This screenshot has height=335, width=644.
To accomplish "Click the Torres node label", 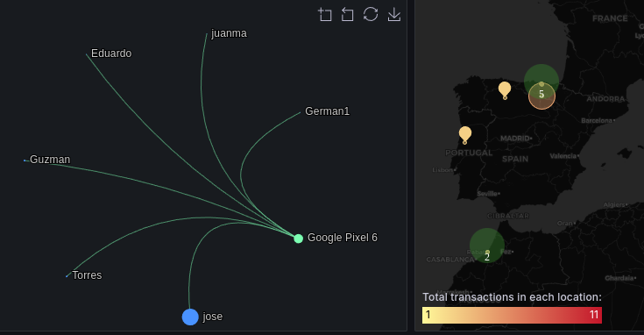I will (87, 275).
